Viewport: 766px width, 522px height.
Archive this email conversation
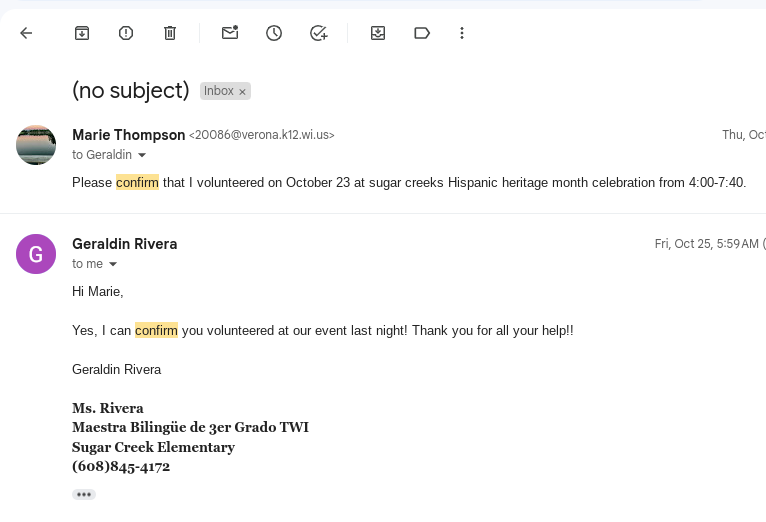click(x=82, y=33)
